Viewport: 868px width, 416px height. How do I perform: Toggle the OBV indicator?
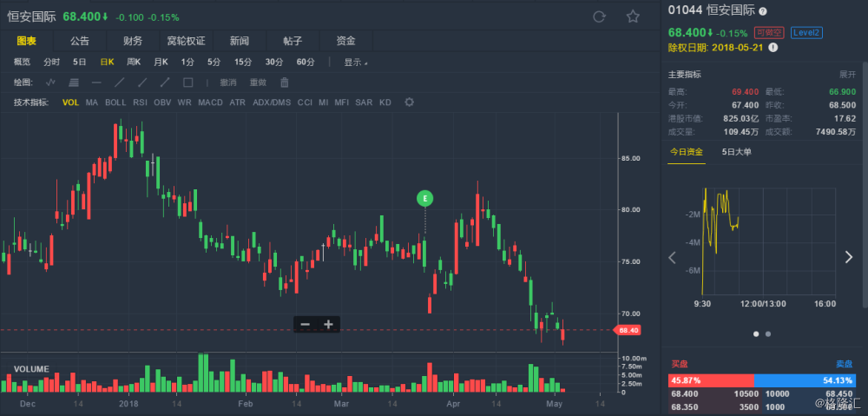(162, 102)
